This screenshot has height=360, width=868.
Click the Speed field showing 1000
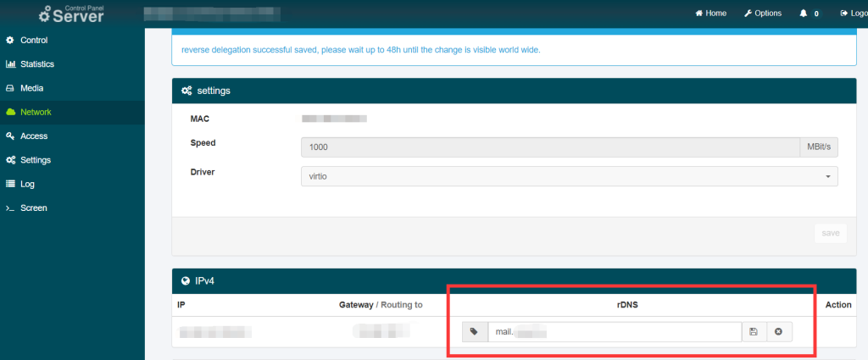[x=550, y=147]
